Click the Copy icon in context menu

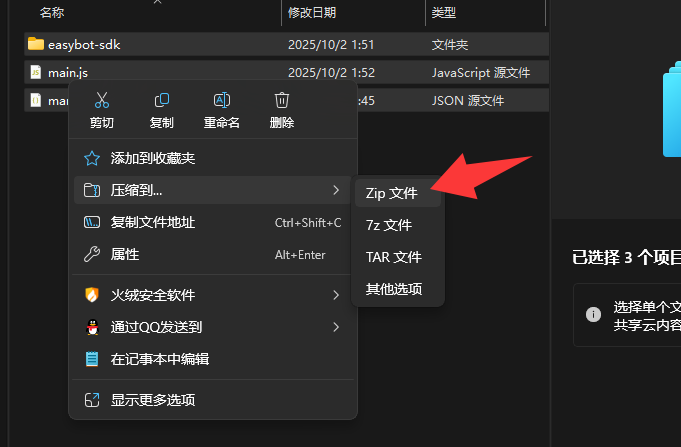point(162,101)
